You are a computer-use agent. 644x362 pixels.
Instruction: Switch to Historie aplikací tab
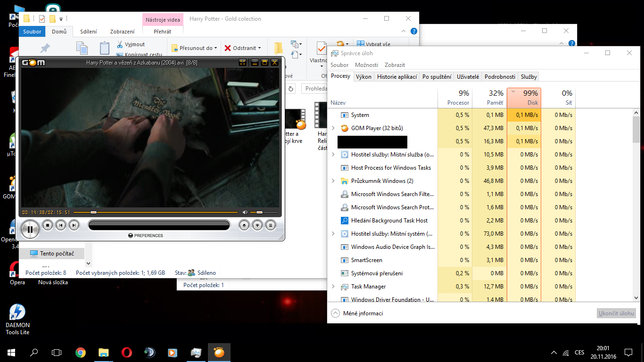pyautogui.click(x=397, y=77)
